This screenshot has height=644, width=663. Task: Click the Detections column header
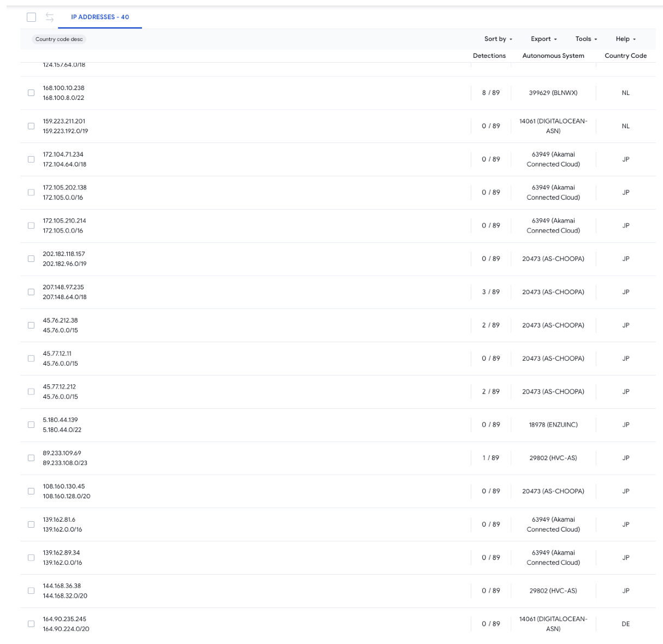point(489,56)
